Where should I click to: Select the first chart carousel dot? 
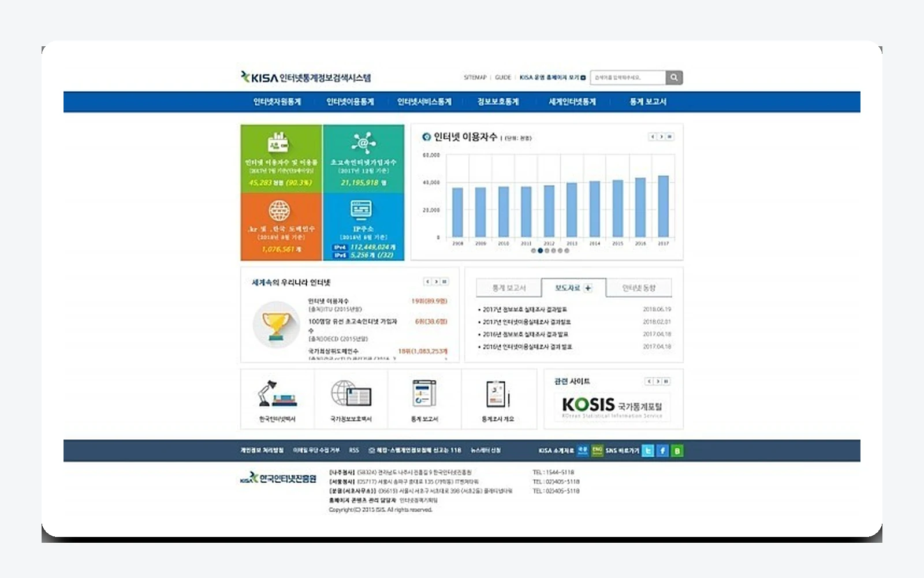tap(534, 251)
